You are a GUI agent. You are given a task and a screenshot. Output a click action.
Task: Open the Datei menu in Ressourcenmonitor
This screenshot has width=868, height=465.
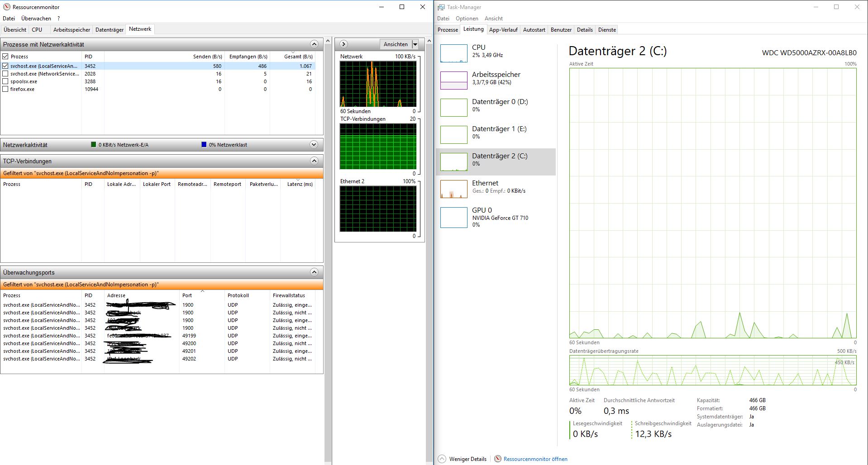pos(9,19)
